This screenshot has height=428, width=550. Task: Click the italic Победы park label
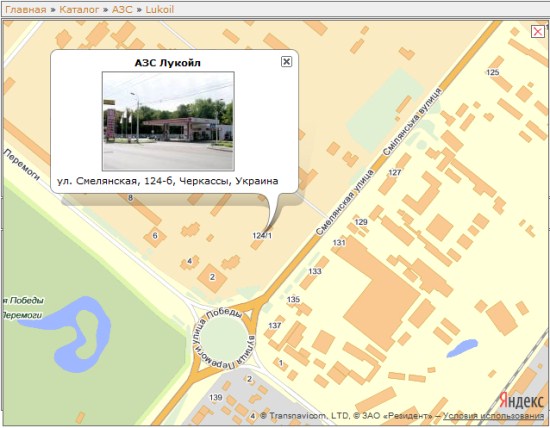pos(27,301)
